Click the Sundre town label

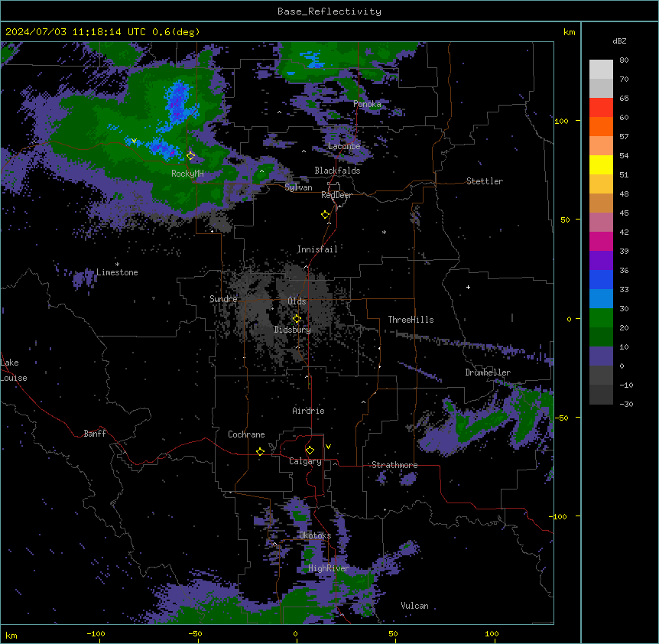tap(223, 299)
